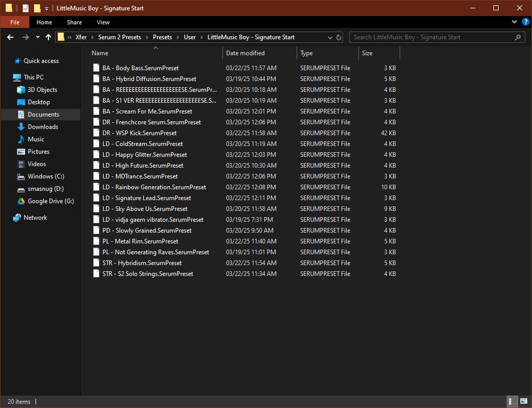Switch to the View tab

point(103,22)
